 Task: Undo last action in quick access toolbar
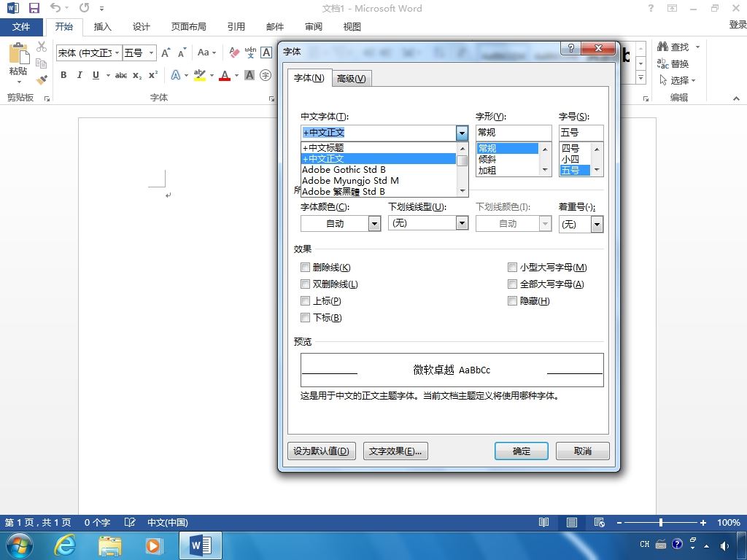(55, 7)
